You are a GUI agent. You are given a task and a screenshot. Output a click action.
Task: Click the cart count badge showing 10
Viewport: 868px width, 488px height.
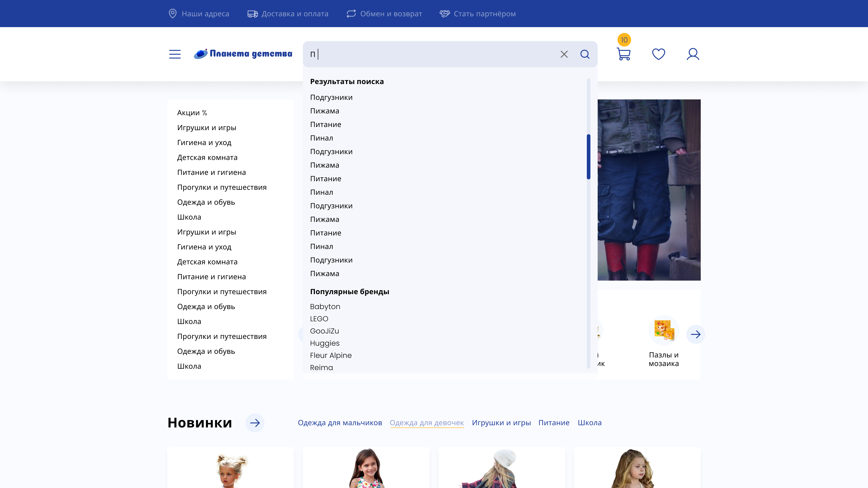tap(624, 40)
